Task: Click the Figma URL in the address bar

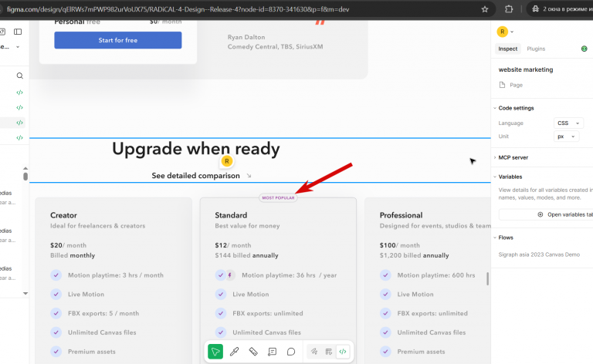Action: pos(178,9)
